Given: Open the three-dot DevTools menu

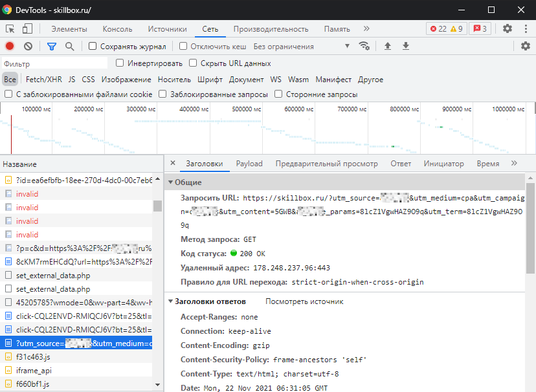Looking at the screenshot, I should coord(526,28).
